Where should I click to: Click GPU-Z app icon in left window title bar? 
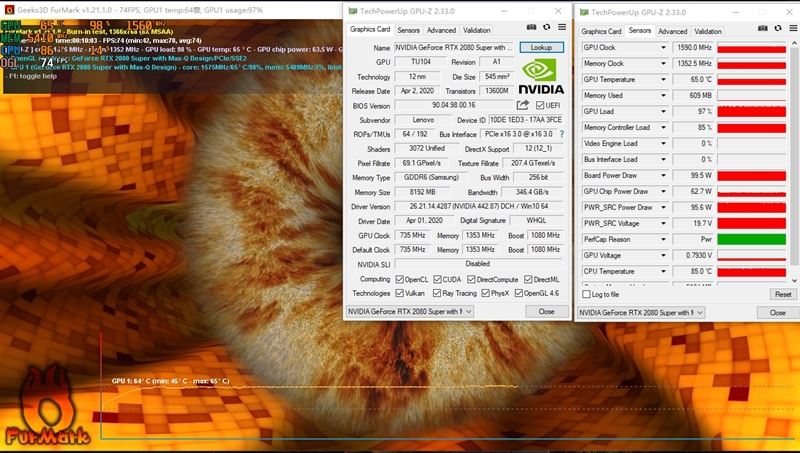[353, 11]
